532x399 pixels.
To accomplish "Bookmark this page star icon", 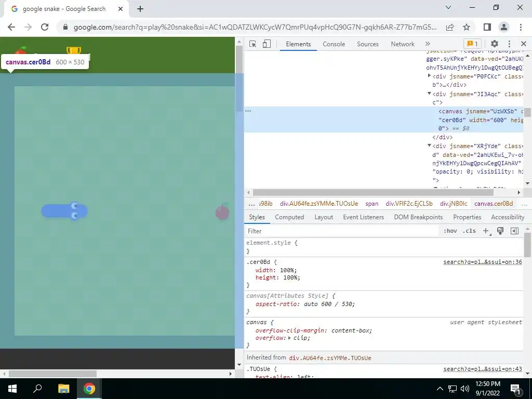I will tap(467, 27).
